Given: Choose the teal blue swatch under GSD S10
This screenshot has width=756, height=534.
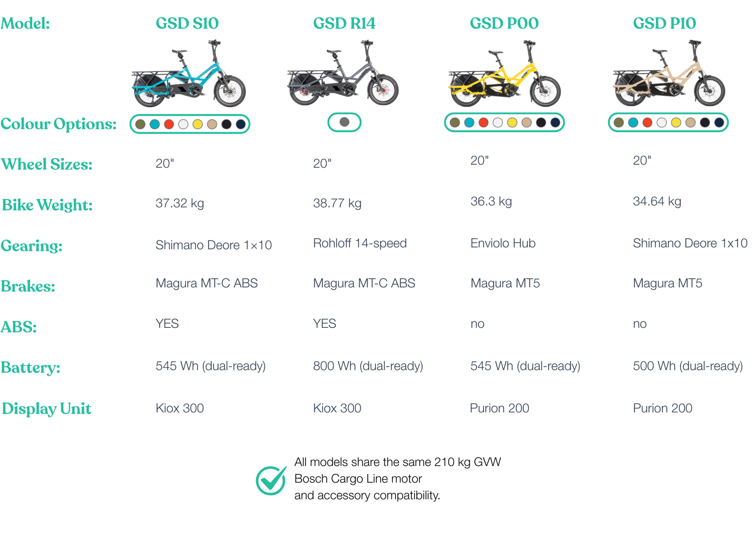Looking at the screenshot, I should [x=155, y=124].
